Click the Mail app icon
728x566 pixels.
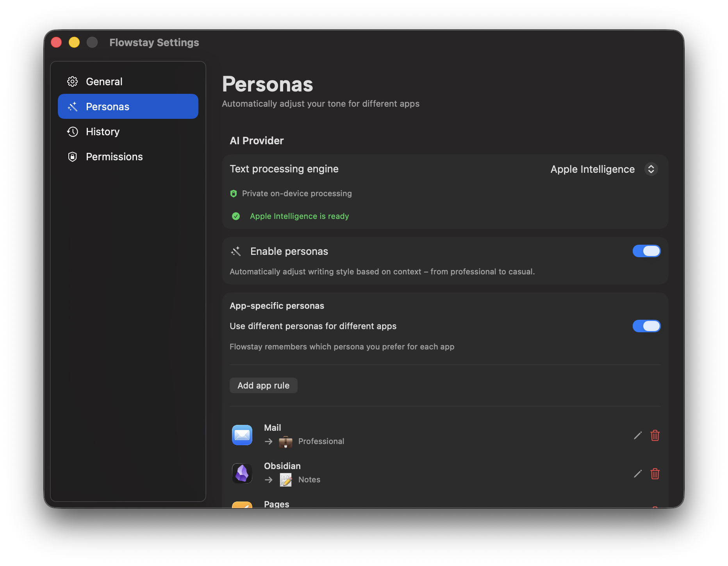pyautogui.click(x=242, y=435)
